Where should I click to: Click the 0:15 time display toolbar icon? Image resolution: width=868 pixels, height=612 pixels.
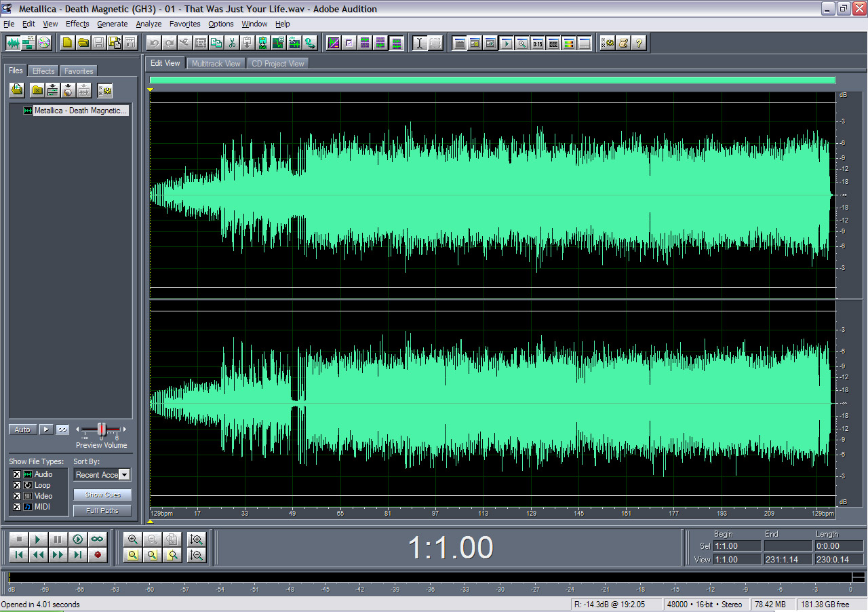[538, 43]
